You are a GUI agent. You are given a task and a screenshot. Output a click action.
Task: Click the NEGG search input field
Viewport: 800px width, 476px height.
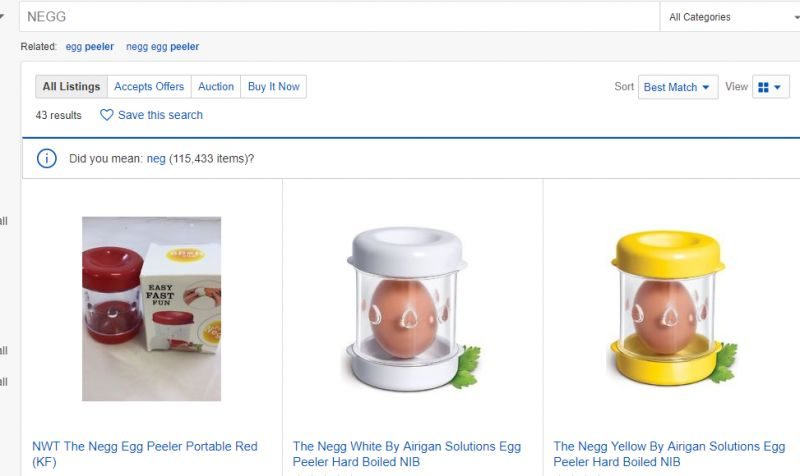point(339,17)
